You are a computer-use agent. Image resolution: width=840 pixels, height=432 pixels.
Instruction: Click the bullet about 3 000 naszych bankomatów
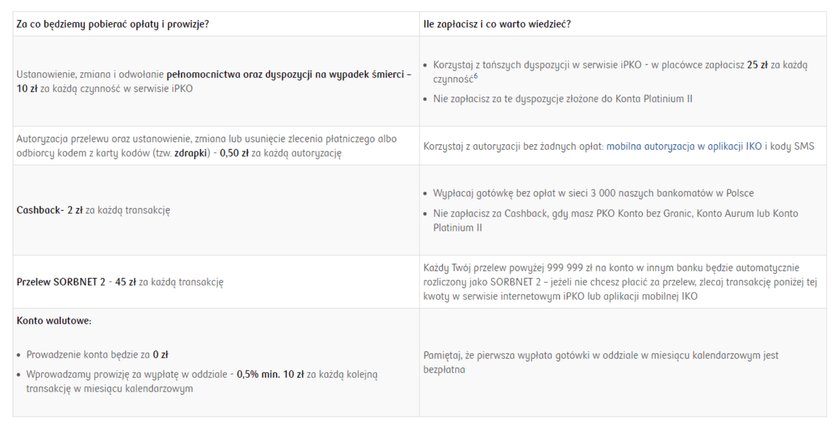click(593, 193)
